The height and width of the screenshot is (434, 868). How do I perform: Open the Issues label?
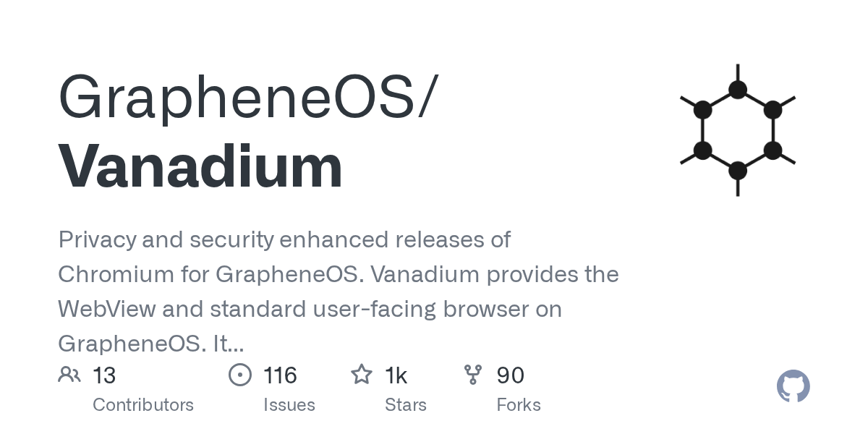(x=289, y=404)
